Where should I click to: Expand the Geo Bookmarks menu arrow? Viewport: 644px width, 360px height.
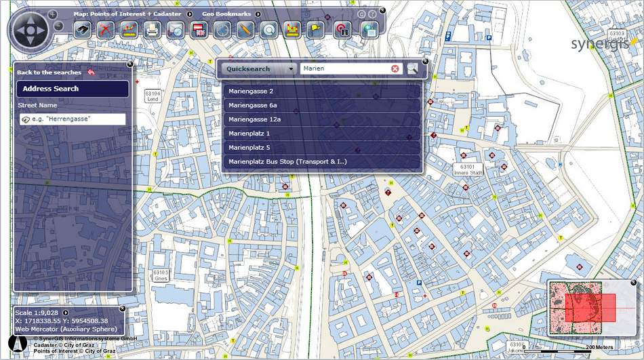(x=258, y=14)
